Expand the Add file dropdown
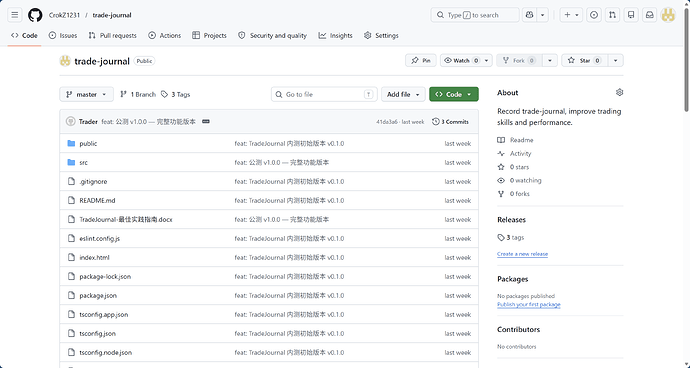 tap(403, 94)
